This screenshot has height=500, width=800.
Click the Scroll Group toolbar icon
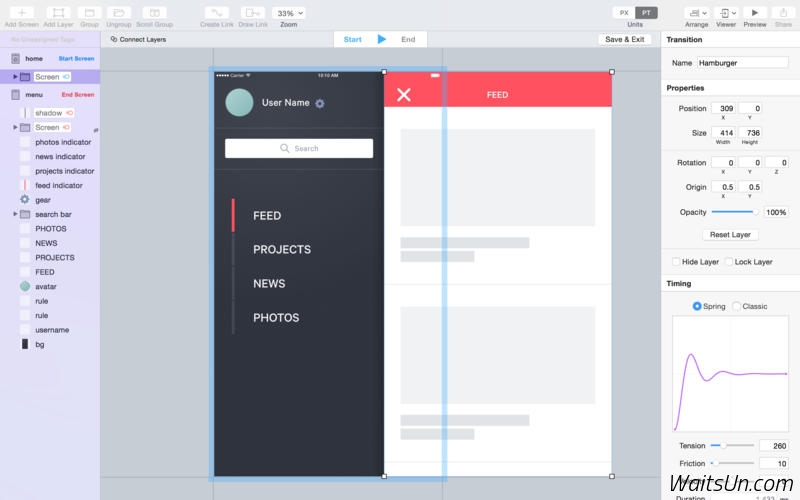[x=155, y=13]
